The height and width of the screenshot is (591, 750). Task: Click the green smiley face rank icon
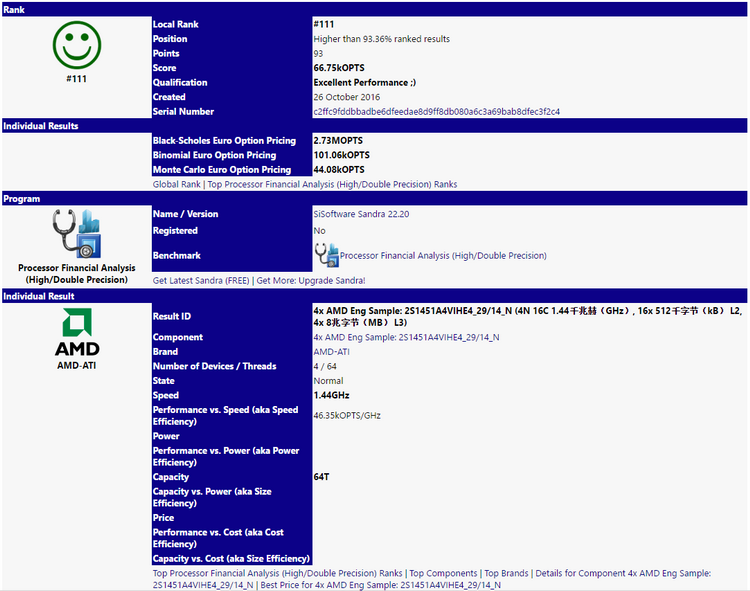[x=77, y=46]
